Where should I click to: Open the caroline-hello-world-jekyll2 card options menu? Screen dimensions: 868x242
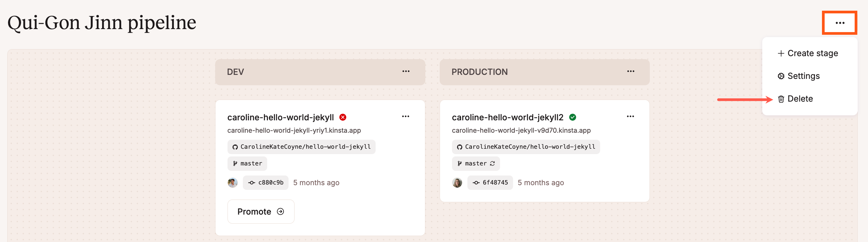(630, 116)
